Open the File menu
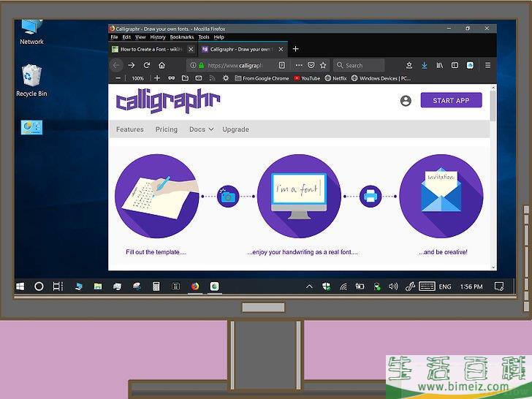Screen dimensions: 532x399 114,37
